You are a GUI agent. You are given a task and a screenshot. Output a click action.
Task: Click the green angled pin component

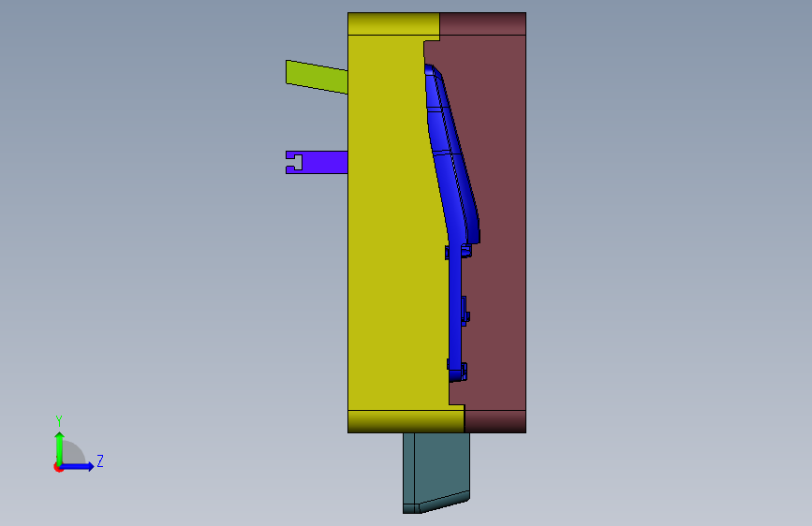click(317, 77)
